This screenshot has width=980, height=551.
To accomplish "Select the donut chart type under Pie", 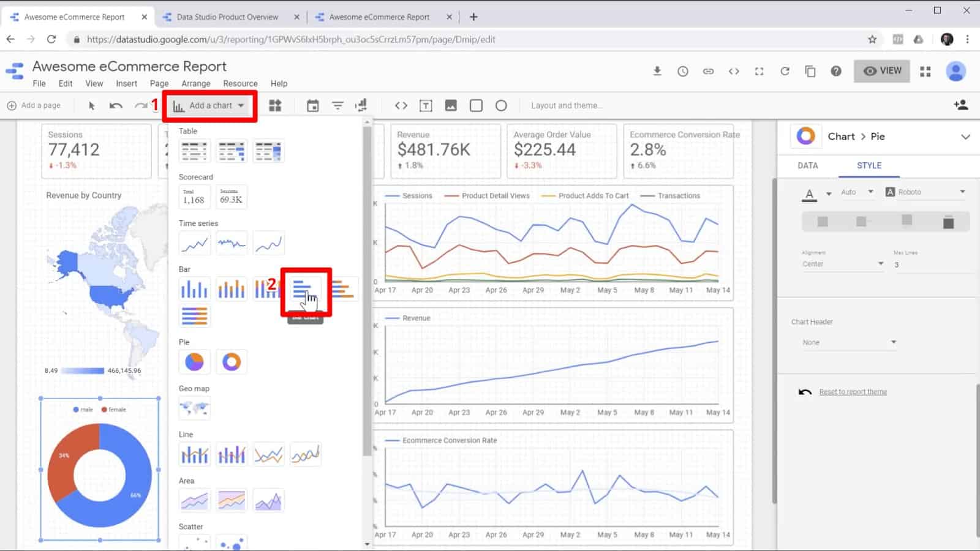I will (x=232, y=361).
